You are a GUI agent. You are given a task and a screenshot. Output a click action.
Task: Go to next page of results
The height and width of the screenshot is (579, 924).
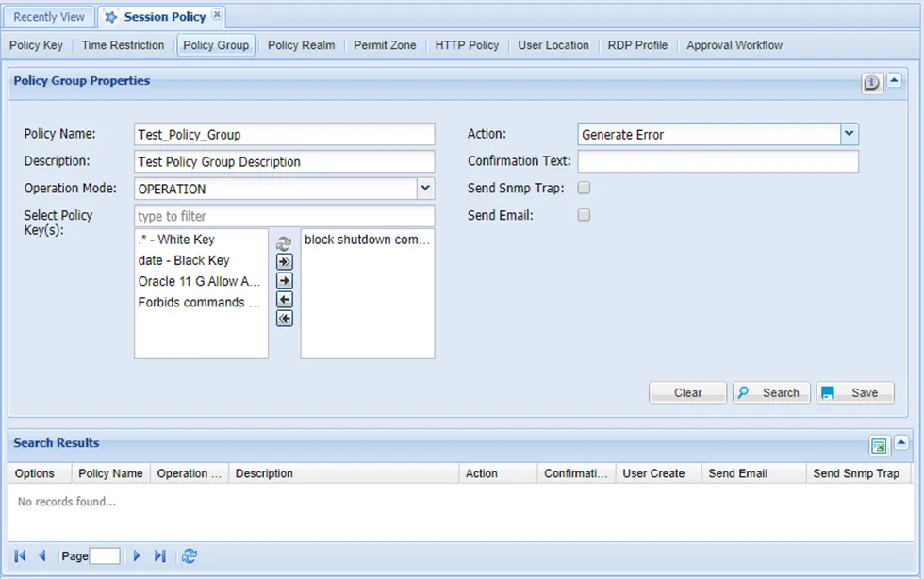[137, 555]
